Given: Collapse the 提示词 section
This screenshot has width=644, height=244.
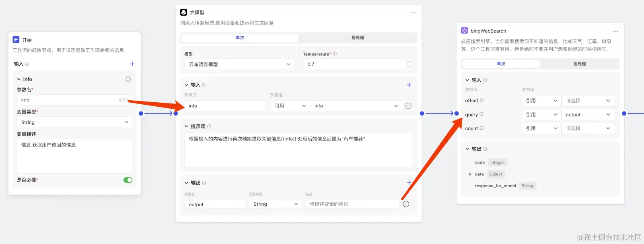Looking at the screenshot, I should pyautogui.click(x=186, y=126).
